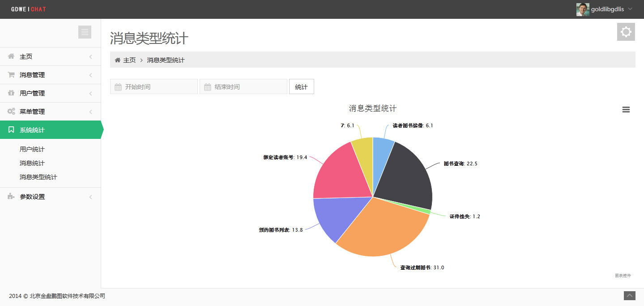Open 用户统计 submenu item

pos(32,149)
